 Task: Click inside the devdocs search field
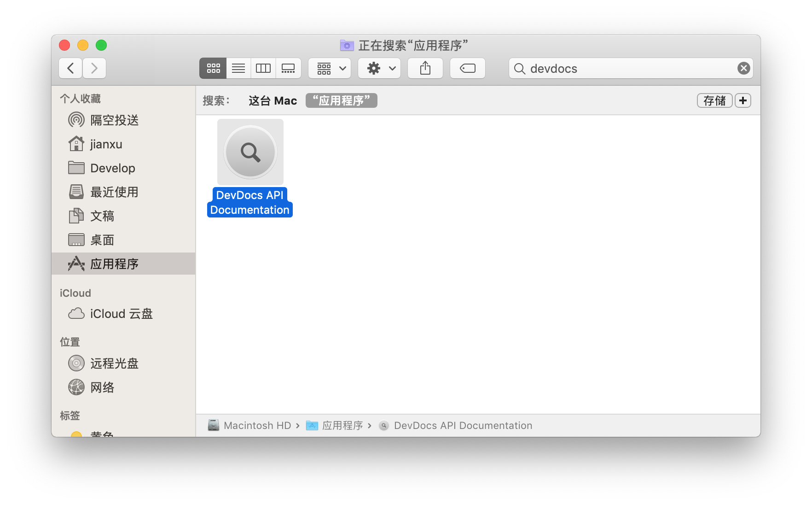631,68
